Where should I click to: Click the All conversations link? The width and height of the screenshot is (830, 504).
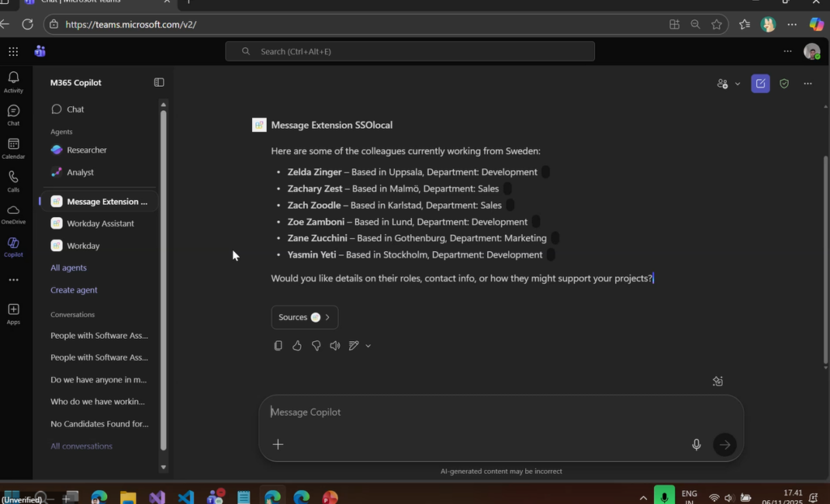click(81, 446)
